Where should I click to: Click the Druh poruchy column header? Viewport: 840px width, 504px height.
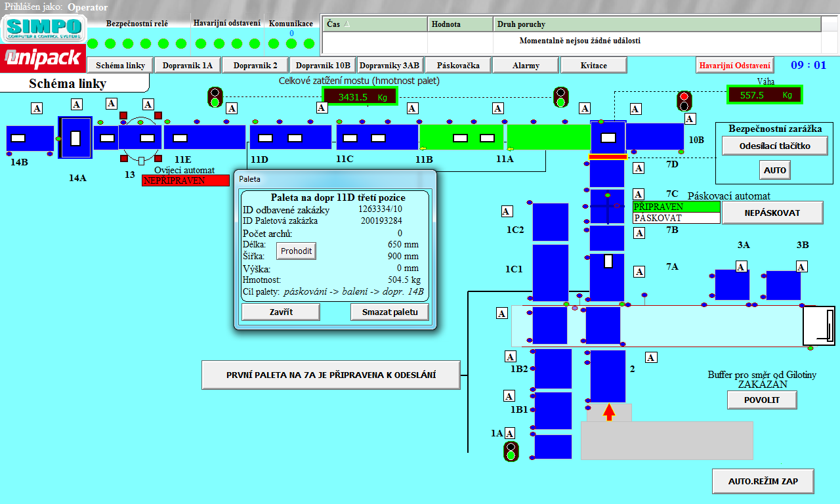click(x=657, y=24)
